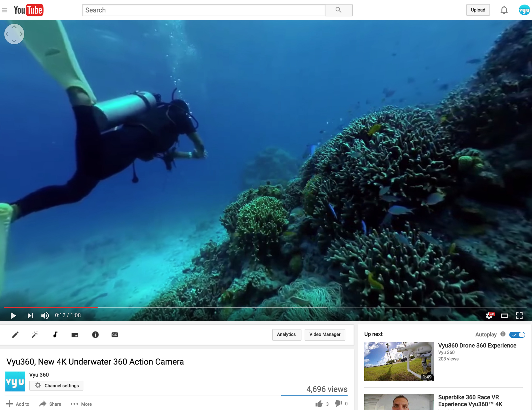Open the notifications bell

click(504, 10)
